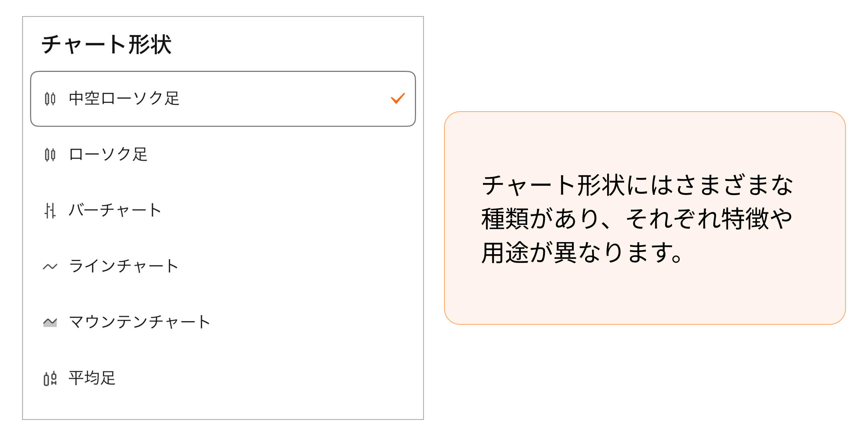
Task: Choose the 平均足 chart type
Action: pos(92,378)
